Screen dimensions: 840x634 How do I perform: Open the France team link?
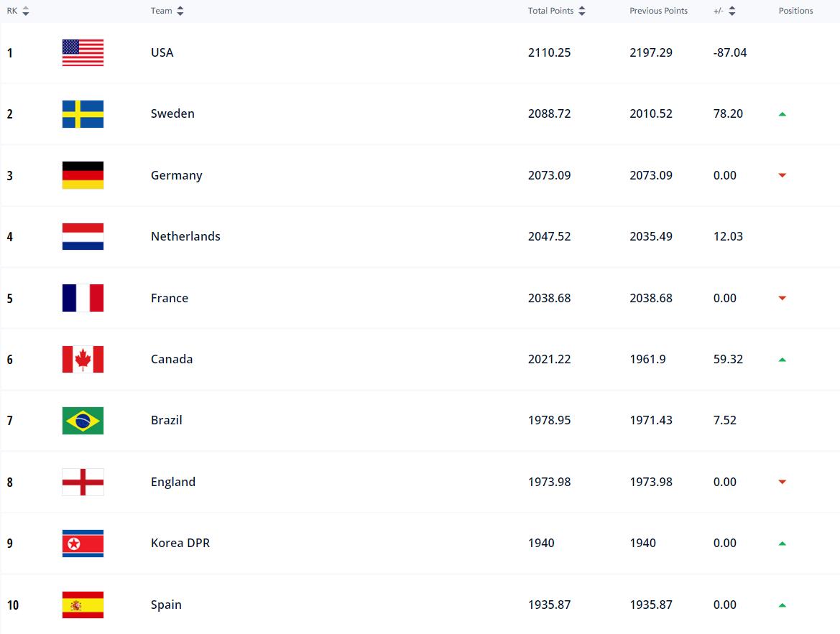tap(170, 298)
